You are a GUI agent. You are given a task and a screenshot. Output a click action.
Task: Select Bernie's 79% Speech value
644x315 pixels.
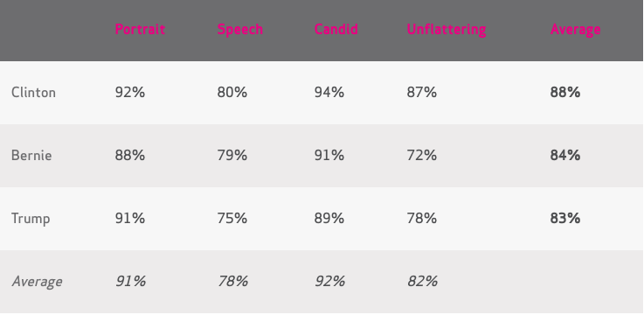point(232,156)
